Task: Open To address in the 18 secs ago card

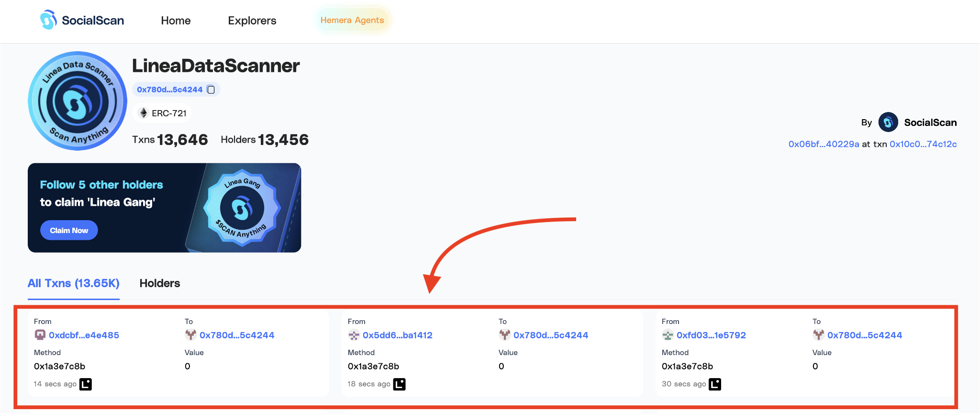Action: [551, 335]
